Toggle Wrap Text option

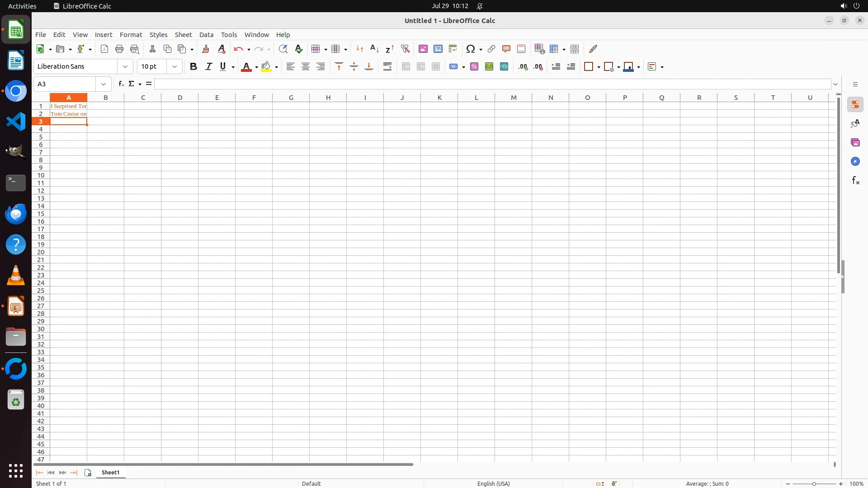[x=387, y=67]
